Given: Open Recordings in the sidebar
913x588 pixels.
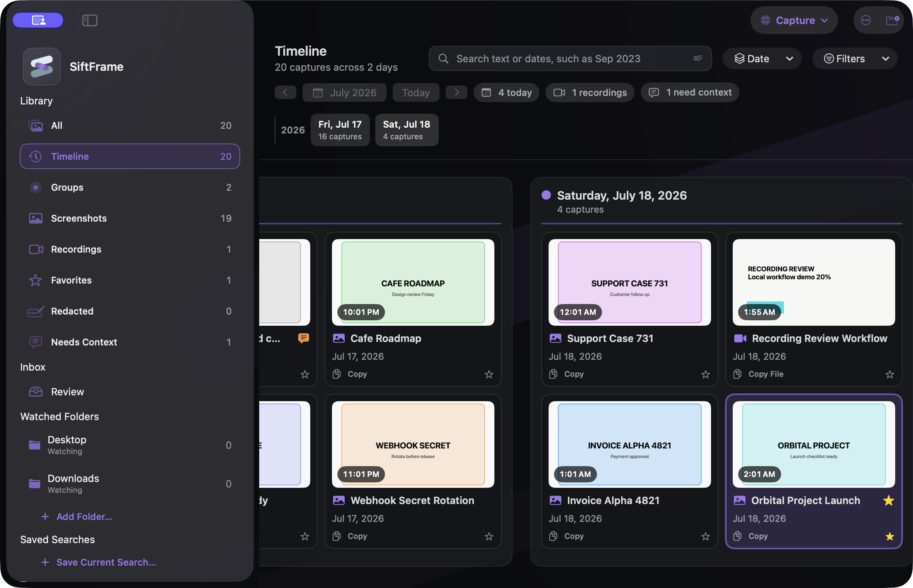Looking at the screenshot, I should [130, 249].
